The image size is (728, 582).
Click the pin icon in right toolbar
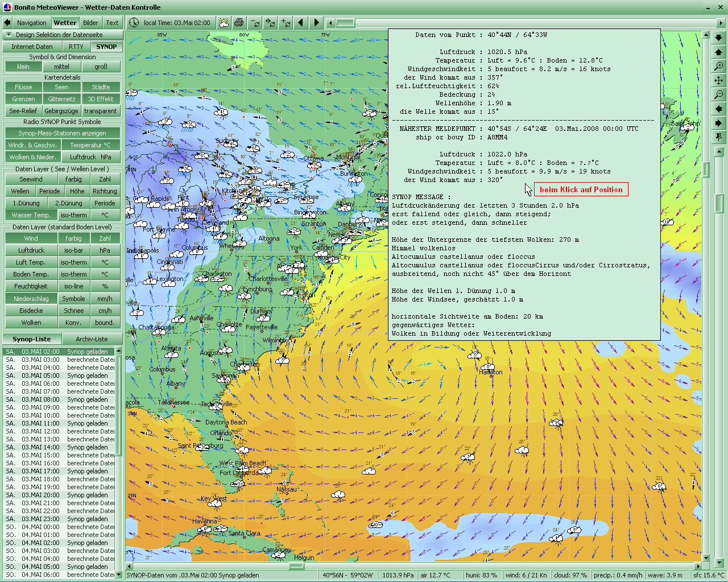pos(719,137)
